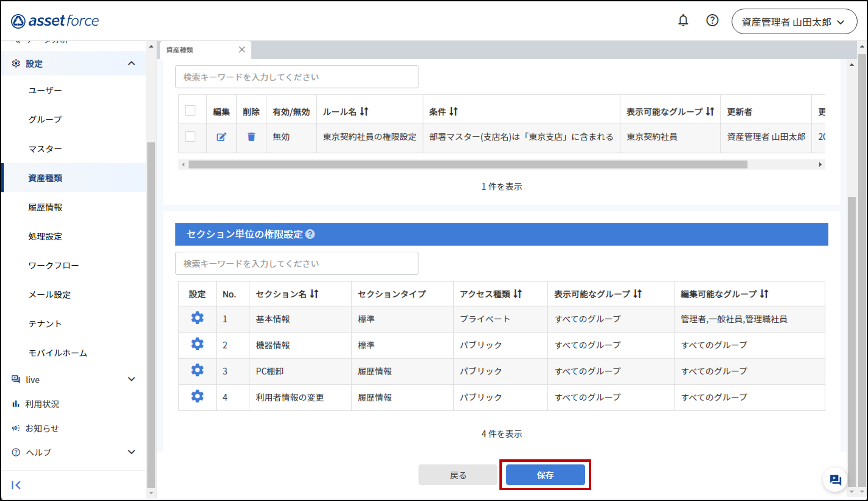Screen dimensions: 868x501
Task: Sort rule table by 表示可能なグループ
Action: (710, 111)
